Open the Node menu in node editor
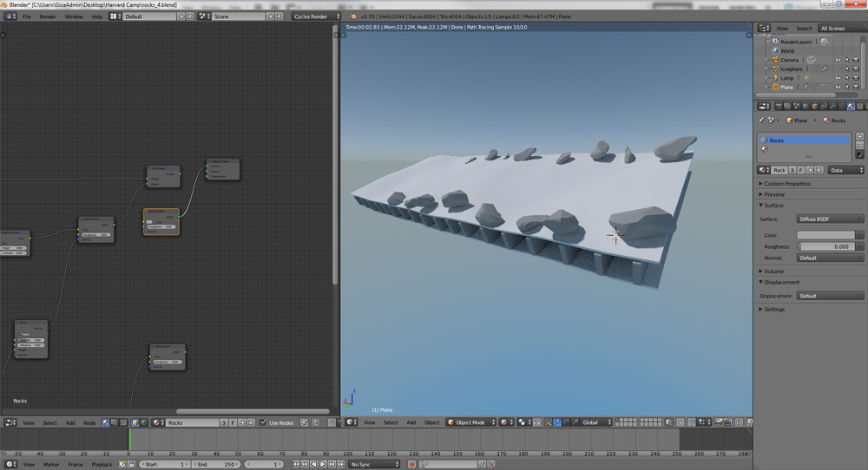 tap(89, 422)
